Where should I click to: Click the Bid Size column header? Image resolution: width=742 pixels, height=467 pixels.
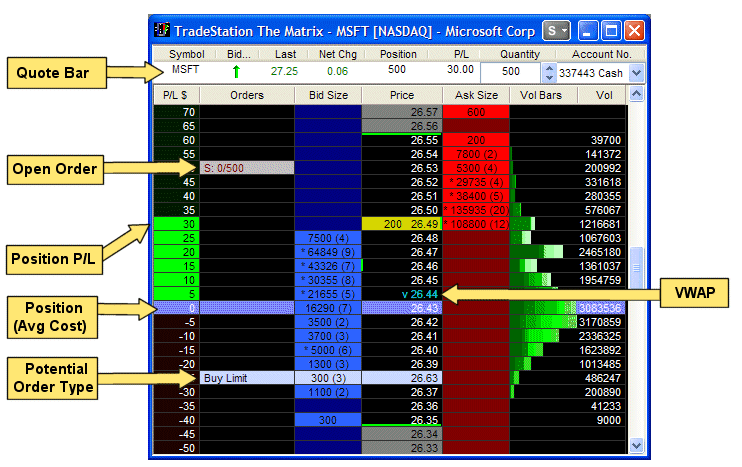[328, 95]
